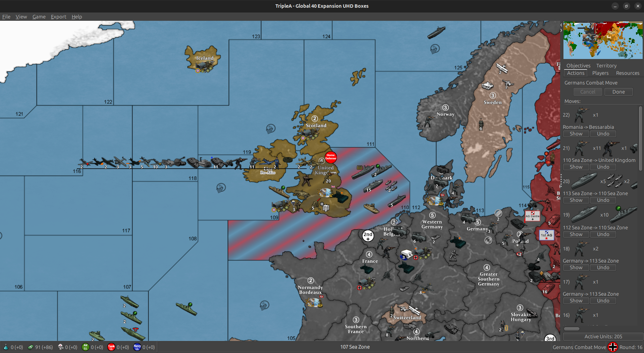
Task: Click the red Home Defense marker on United Kingdom
Action: pyautogui.click(x=331, y=157)
